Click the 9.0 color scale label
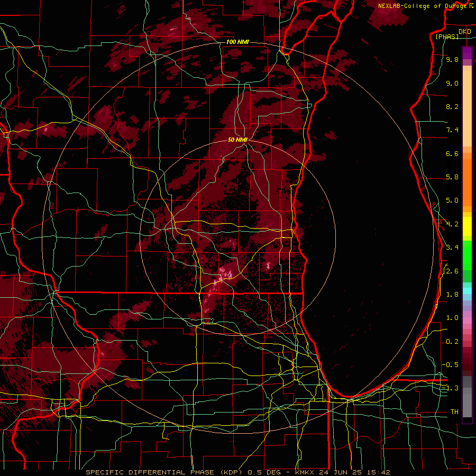The width and height of the screenshot is (476, 476). click(452, 83)
